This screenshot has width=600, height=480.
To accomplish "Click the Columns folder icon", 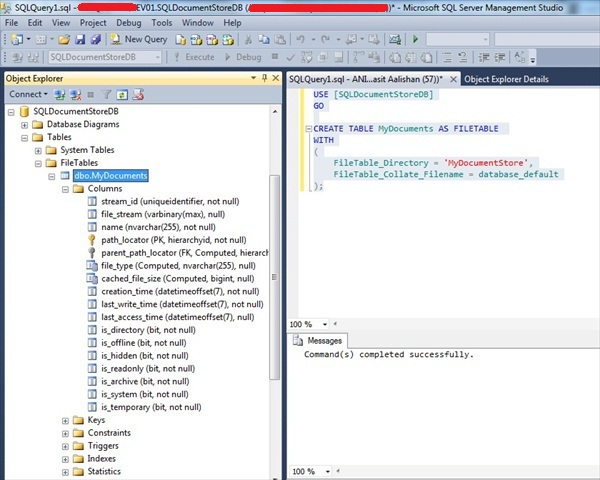I will point(78,189).
